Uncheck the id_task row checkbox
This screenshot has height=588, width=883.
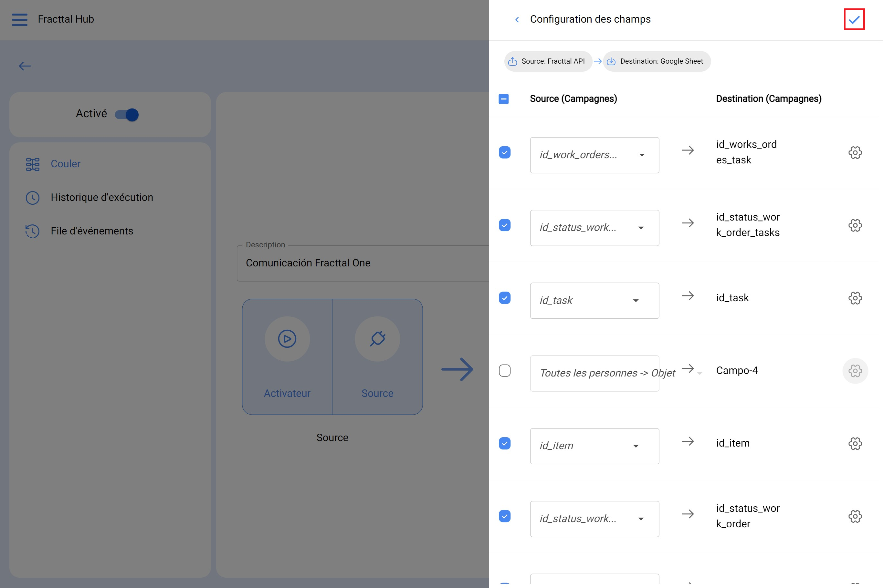tap(505, 298)
